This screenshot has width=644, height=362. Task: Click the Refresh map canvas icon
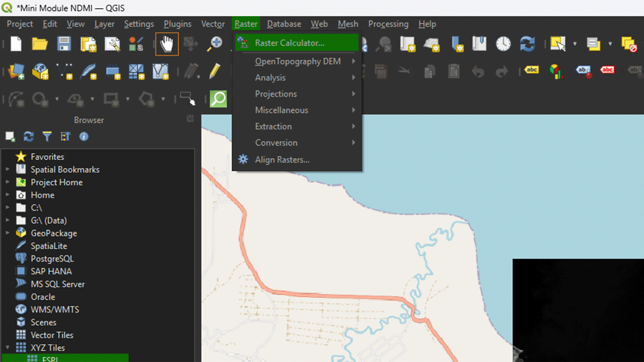click(527, 44)
